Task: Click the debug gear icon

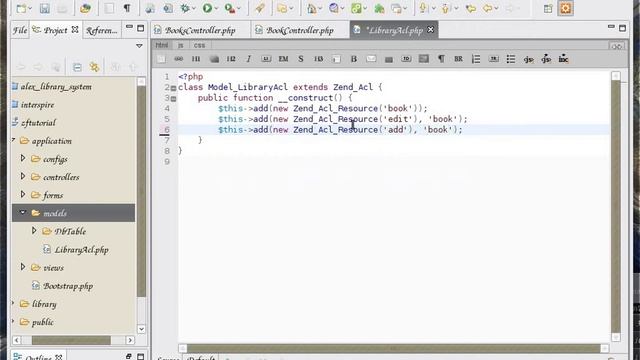Action: [x=185, y=8]
